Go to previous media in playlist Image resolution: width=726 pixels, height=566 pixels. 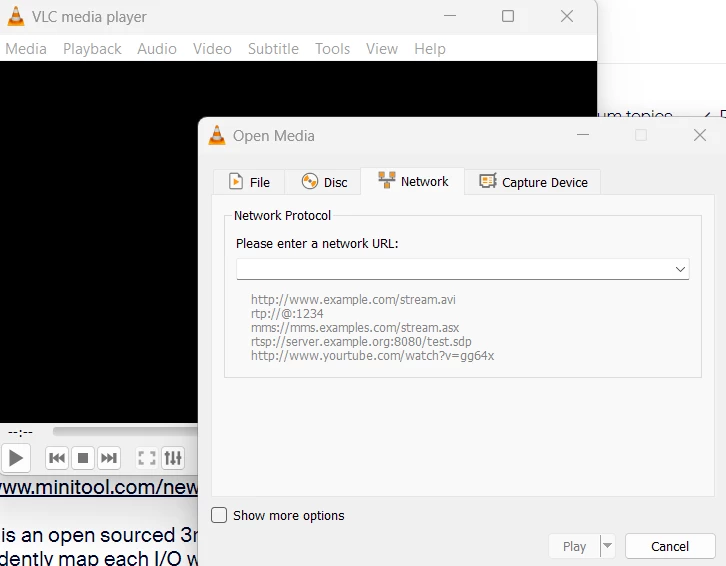tap(57, 458)
